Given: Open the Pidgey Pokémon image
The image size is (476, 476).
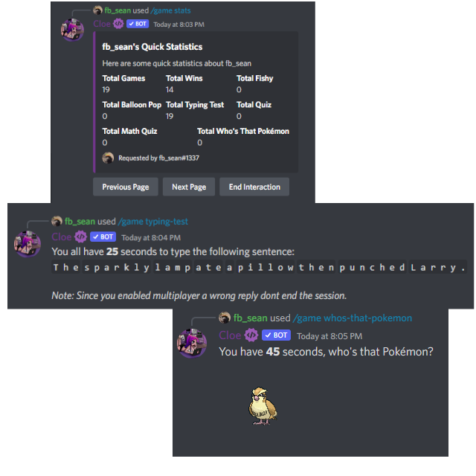Looking at the screenshot, I should pyautogui.click(x=263, y=405).
